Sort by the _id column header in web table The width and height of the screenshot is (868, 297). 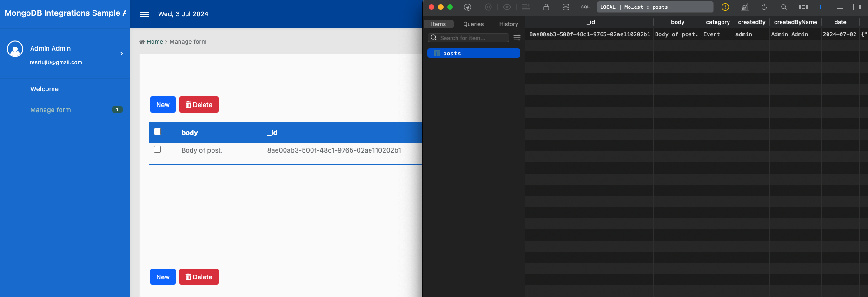[x=272, y=133]
